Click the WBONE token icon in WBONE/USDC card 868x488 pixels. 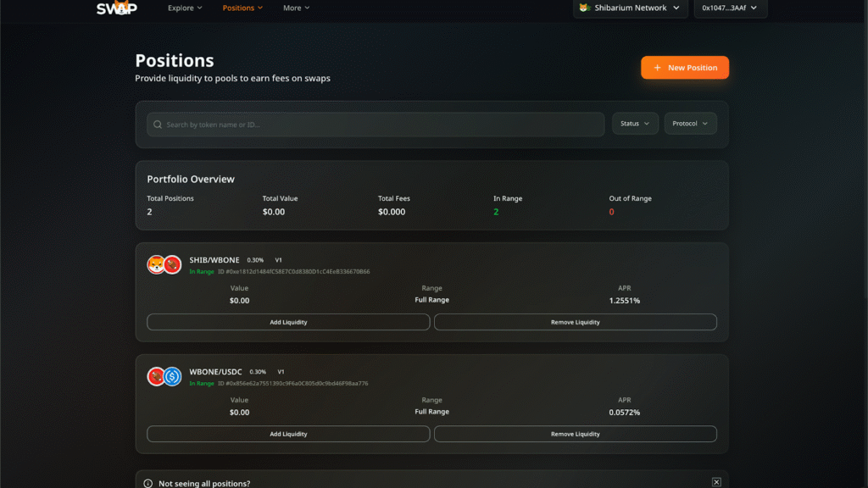coord(156,376)
